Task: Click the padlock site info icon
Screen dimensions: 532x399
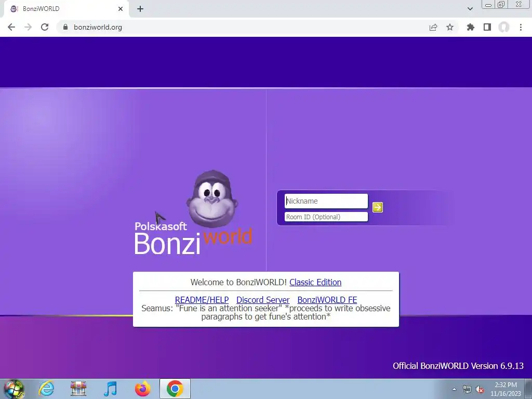Action: [x=65, y=27]
